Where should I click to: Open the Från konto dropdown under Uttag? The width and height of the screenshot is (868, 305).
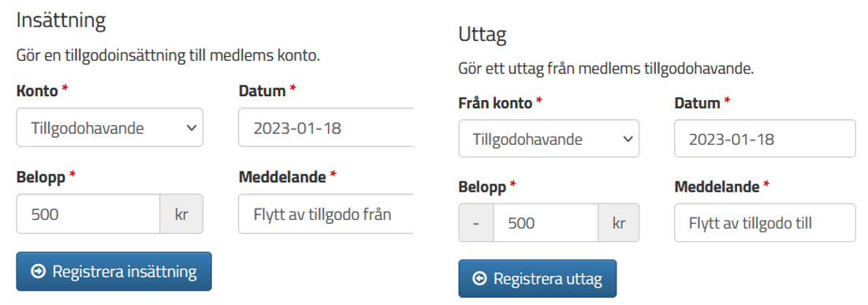549,139
